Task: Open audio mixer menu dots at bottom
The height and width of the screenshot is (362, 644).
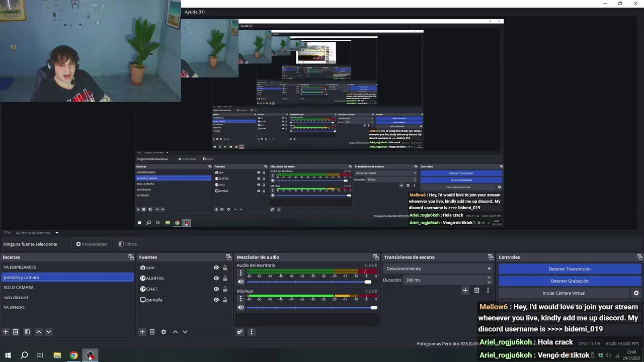Action: pyautogui.click(x=252, y=332)
